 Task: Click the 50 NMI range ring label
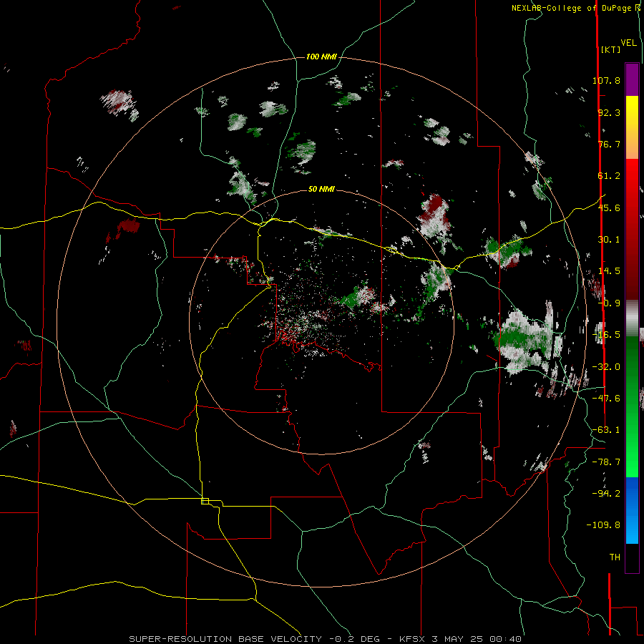pyautogui.click(x=321, y=189)
